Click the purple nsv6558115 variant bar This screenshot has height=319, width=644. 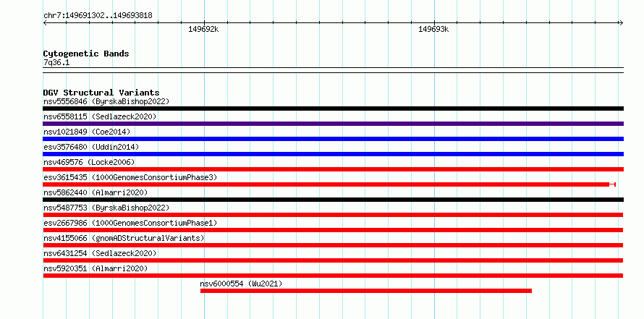333,124
